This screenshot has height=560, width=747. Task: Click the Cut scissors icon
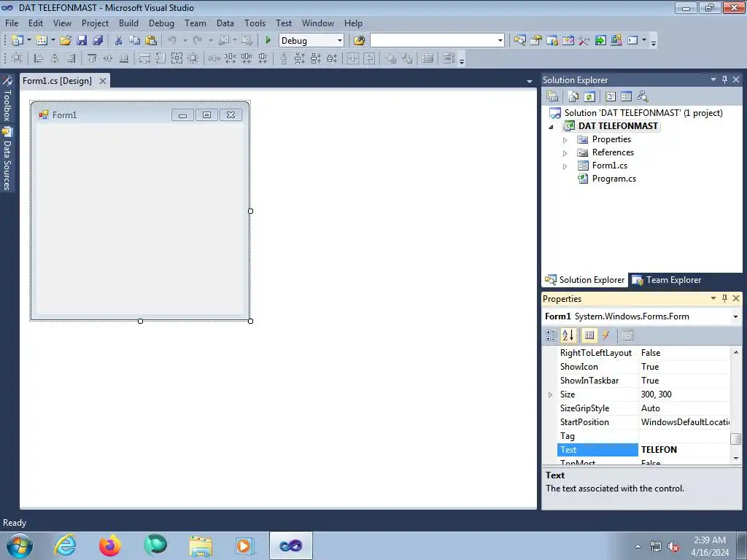coord(119,41)
